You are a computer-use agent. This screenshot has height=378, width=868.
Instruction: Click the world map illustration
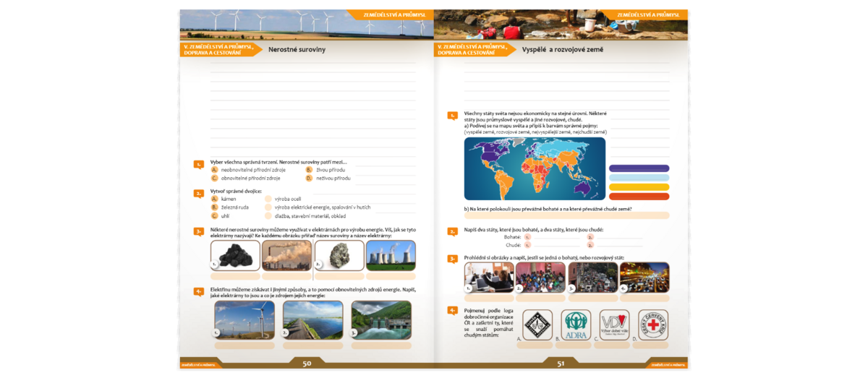535,168
